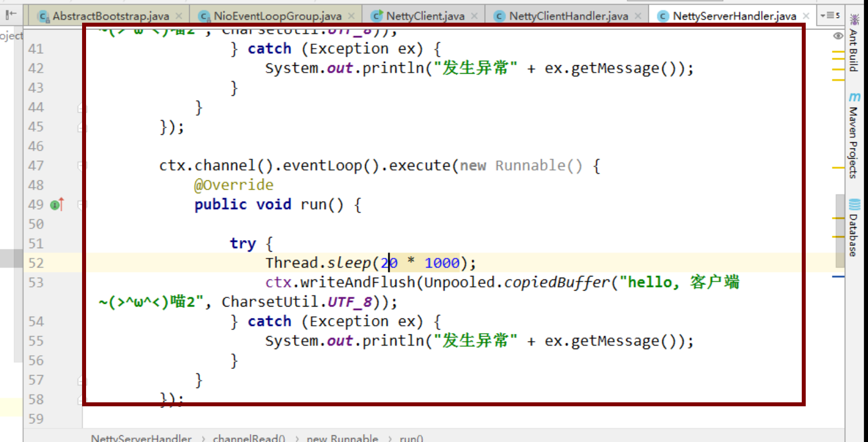Open the hidden tabs dropdown list
The height and width of the screenshot is (442, 868).
point(830,15)
